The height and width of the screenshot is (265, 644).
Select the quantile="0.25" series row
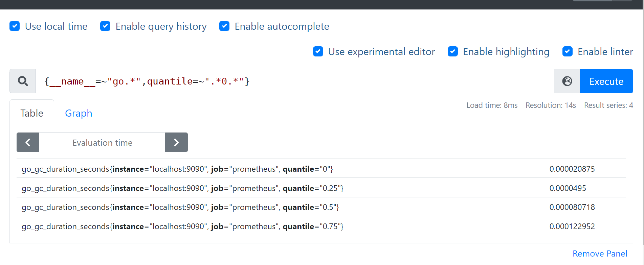(x=182, y=188)
